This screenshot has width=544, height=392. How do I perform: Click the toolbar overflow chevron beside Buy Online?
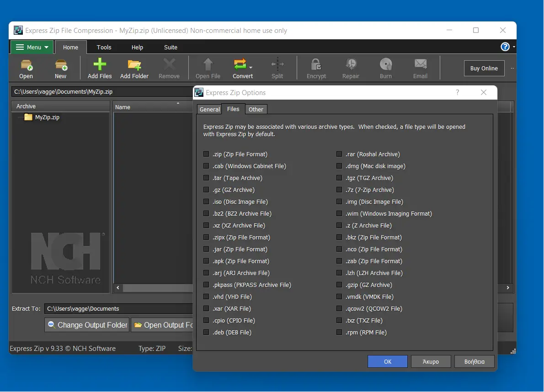512,68
